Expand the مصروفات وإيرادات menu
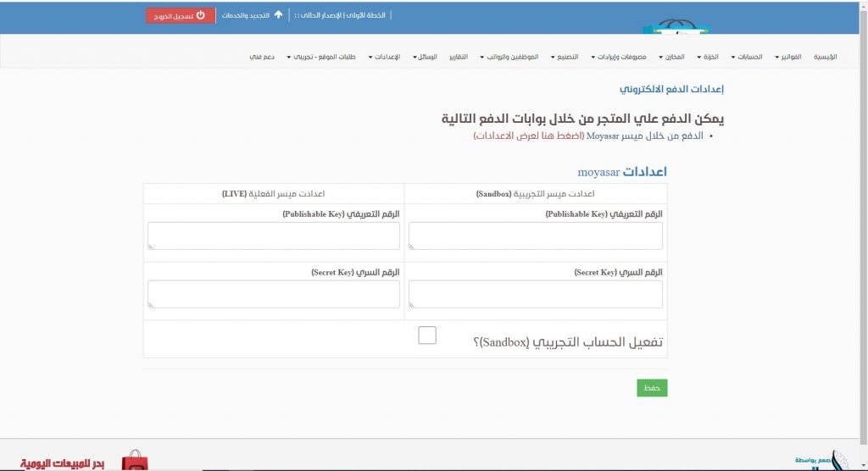The width and height of the screenshot is (868, 471). (x=618, y=57)
